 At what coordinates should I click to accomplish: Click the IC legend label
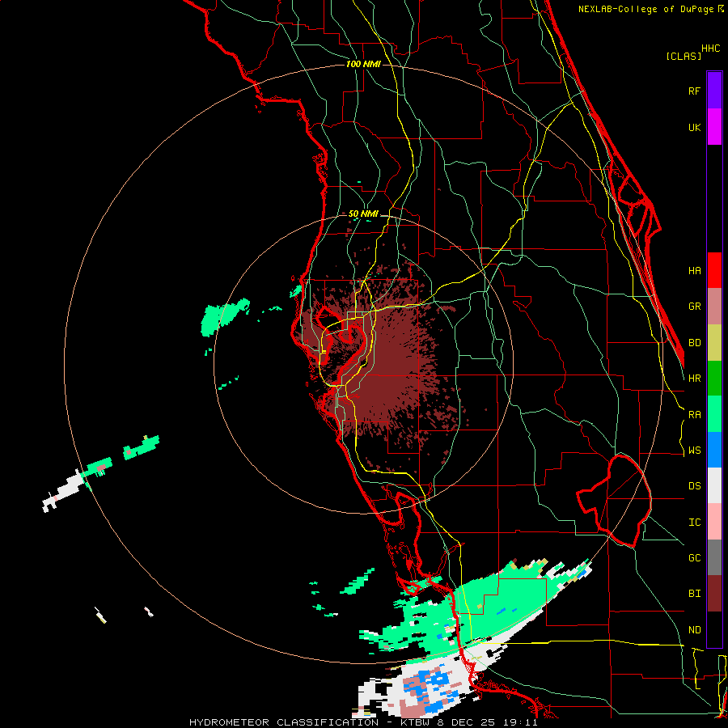pyautogui.click(x=694, y=523)
